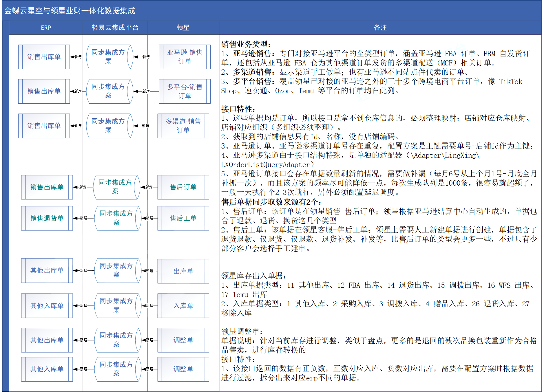The height and width of the screenshot is (392, 542).
Task: Click the 备注 column header
Action: (380, 28)
